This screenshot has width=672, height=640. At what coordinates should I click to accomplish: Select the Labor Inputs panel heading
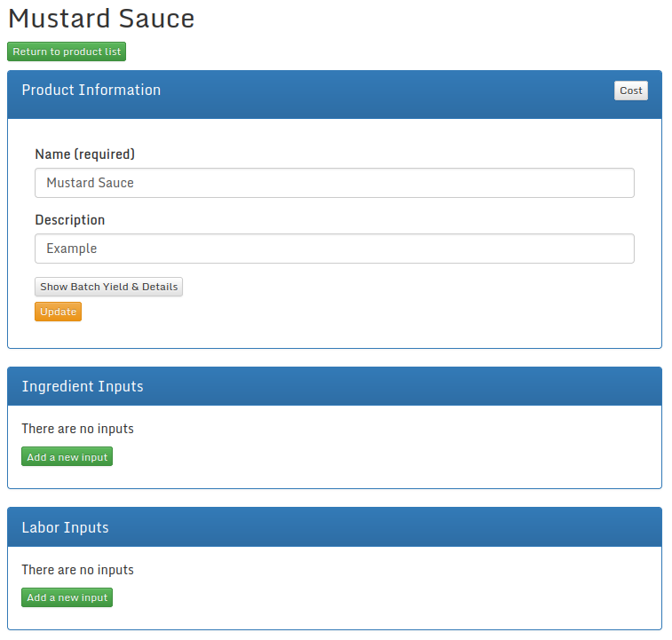(65, 527)
